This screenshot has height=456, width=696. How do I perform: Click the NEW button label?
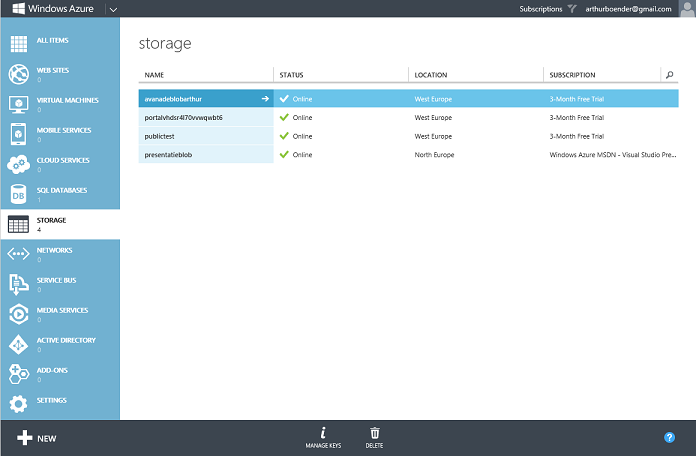tap(47, 439)
